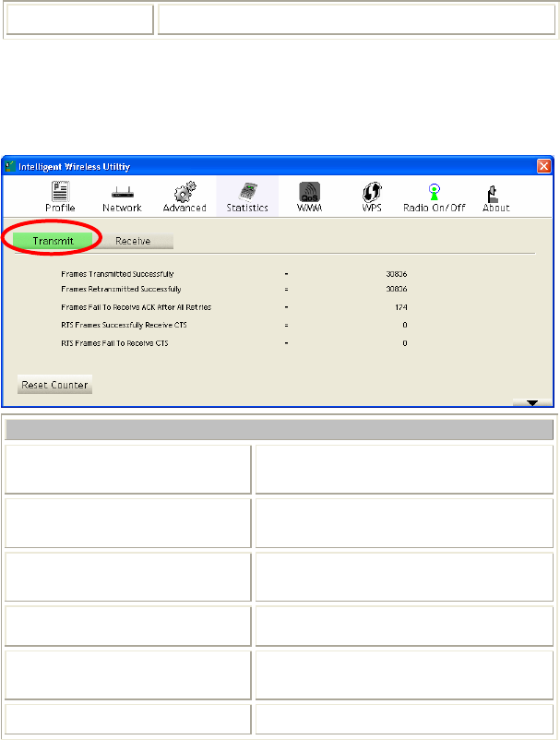Screen dimensions: 560x740
Task: Close the Intelligent Wireless Utility window
Action: click(544, 166)
